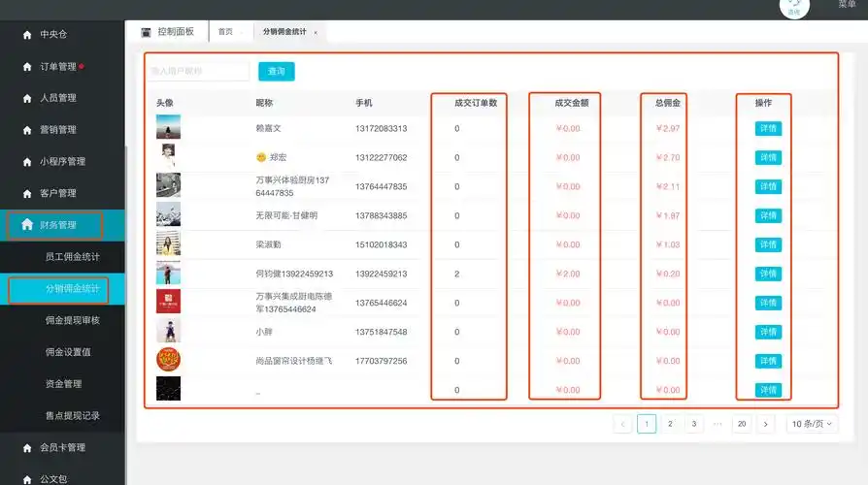Go to page 2 in pagination

click(670, 424)
